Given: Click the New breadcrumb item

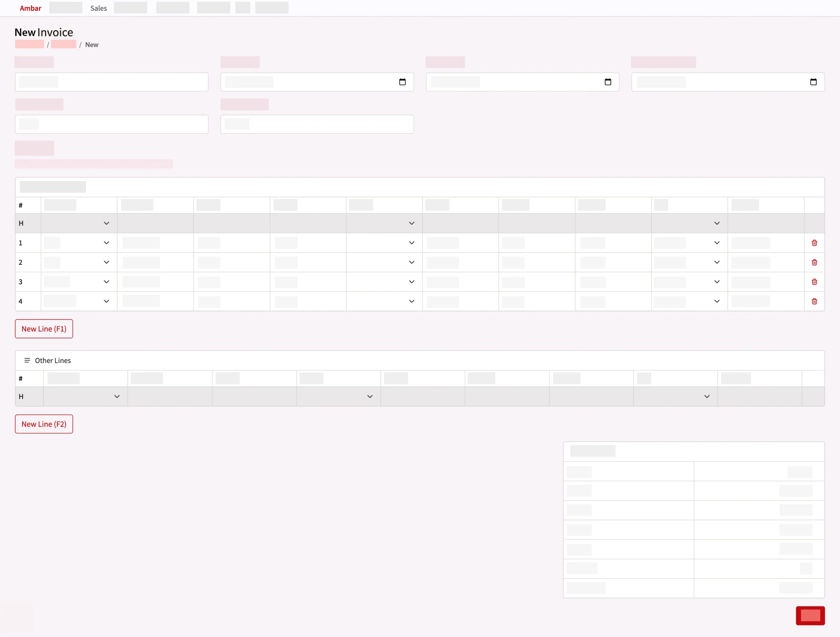Looking at the screenshot, I should [92, 45].
